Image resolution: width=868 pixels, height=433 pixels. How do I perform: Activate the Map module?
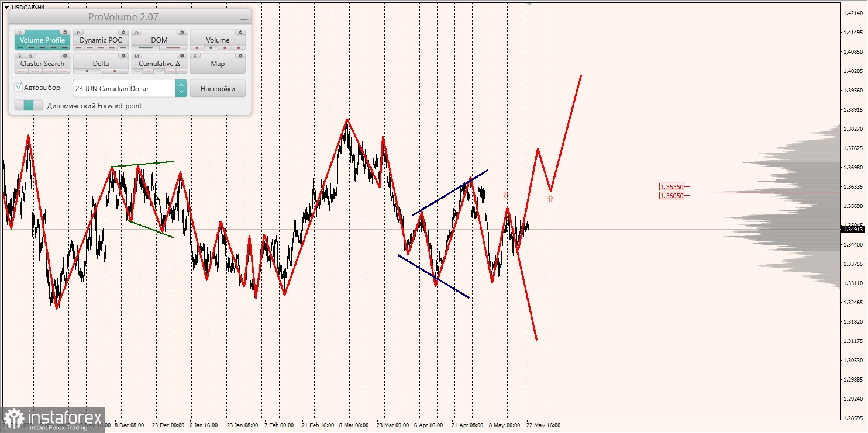click(x=218, y=63)
